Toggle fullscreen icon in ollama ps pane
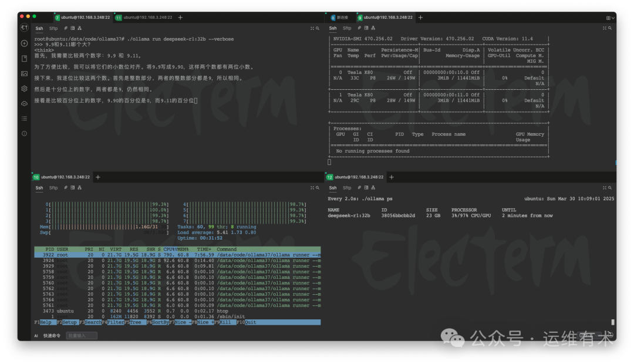The image size is (634, 364). coord(605,188)
